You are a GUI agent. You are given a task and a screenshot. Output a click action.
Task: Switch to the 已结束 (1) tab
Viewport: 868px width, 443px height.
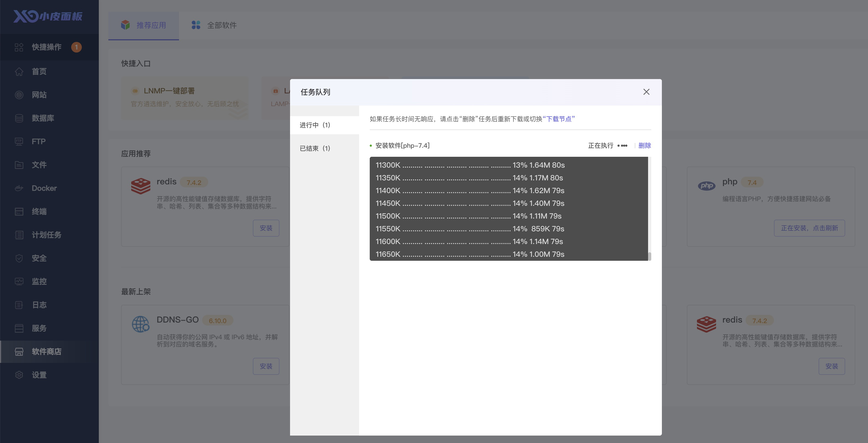315,149
